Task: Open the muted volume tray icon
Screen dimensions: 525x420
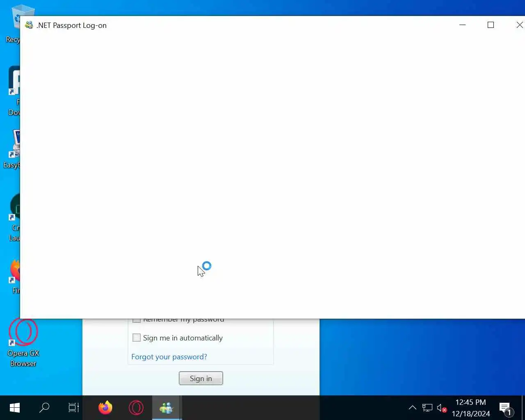Action: coord(442,408)
